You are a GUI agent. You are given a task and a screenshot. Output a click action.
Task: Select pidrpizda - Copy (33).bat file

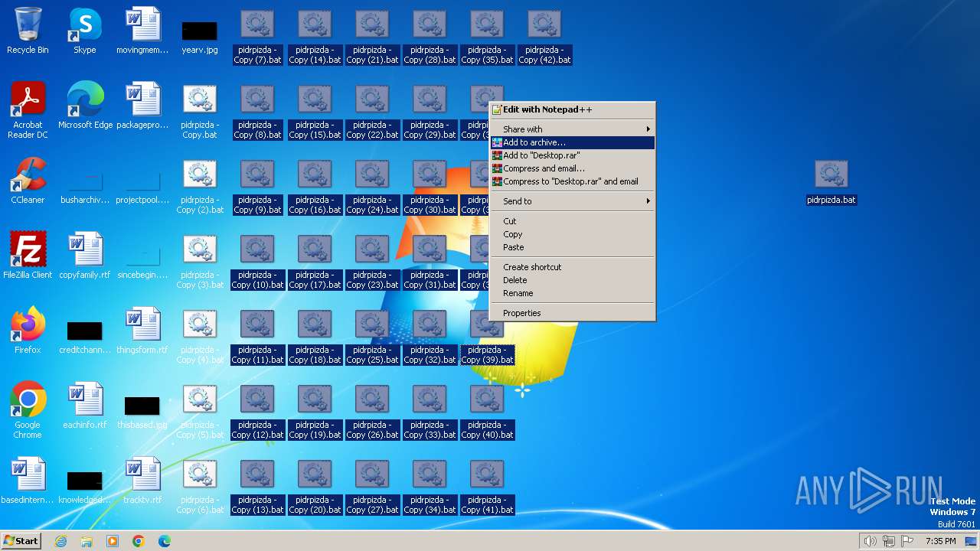[430, 412]
